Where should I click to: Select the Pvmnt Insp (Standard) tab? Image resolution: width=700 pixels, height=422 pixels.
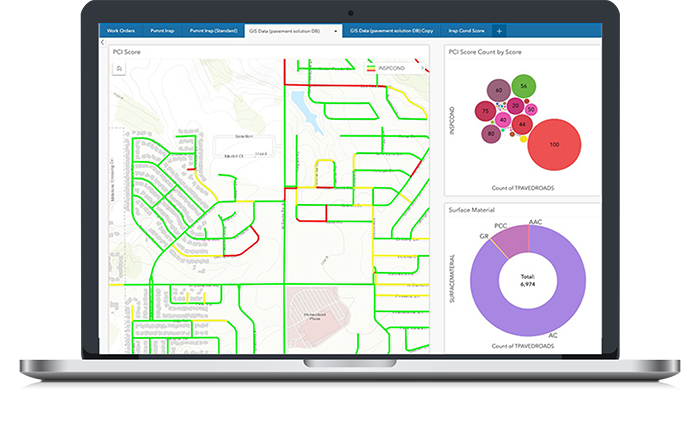(213, 32)
